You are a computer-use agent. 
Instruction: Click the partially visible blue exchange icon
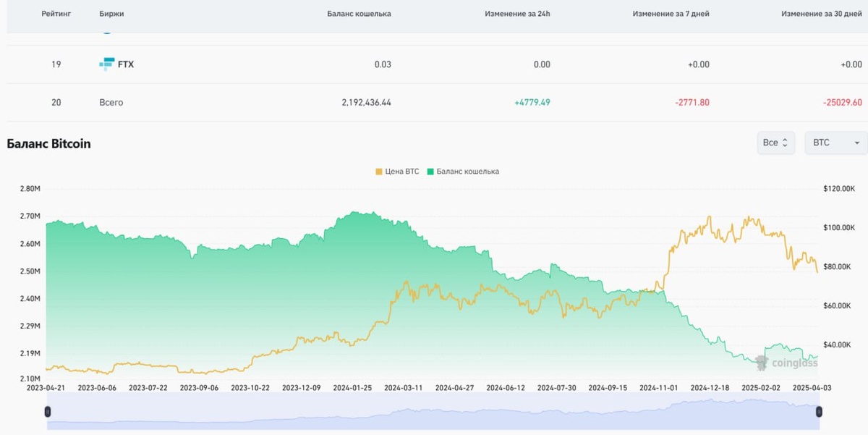(x=107, y=33)
